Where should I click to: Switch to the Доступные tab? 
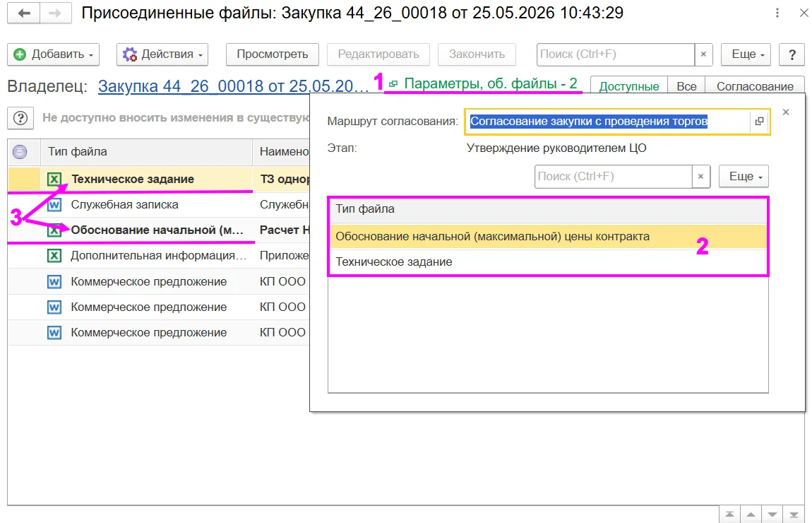(628, 86)
